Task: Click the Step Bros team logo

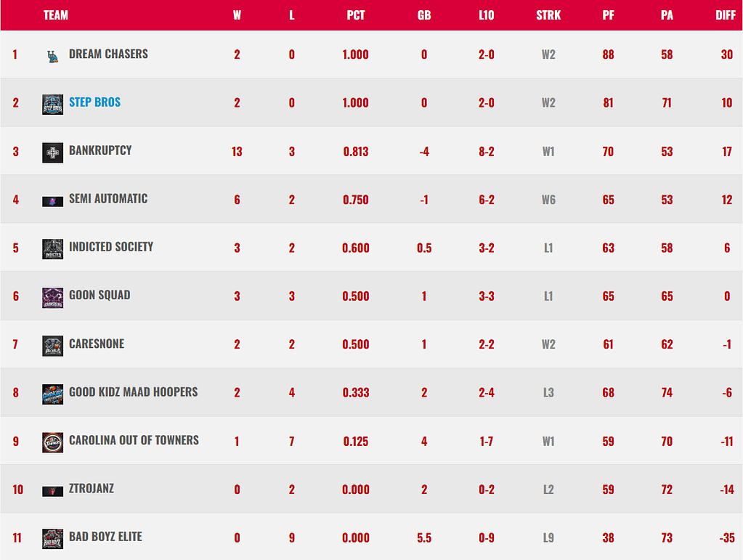Action: click(x=52, y=104)
